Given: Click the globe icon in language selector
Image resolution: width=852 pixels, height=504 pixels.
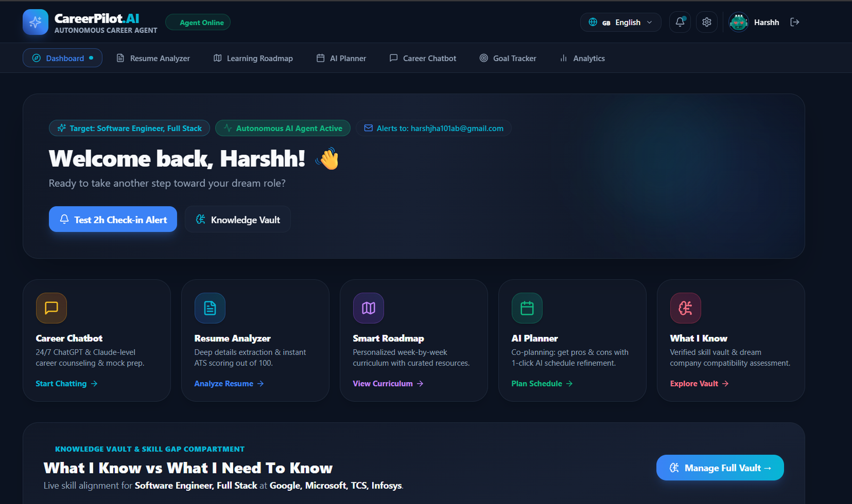Looking at the screenshot, I should [593, 22].
